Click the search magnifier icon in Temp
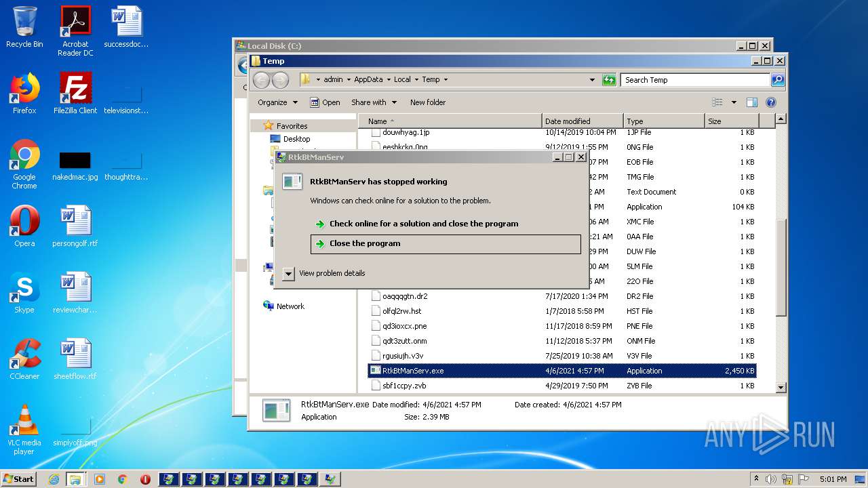 click(x=778, y=80)
